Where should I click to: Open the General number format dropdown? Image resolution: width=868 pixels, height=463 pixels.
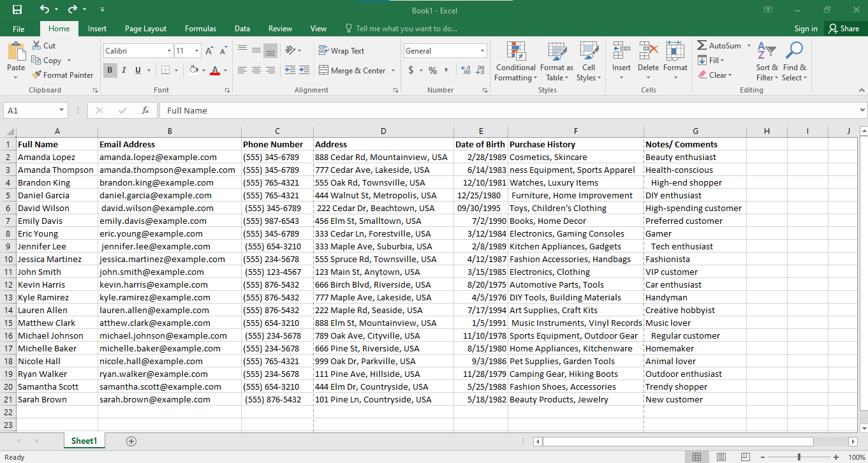point(482,51)
